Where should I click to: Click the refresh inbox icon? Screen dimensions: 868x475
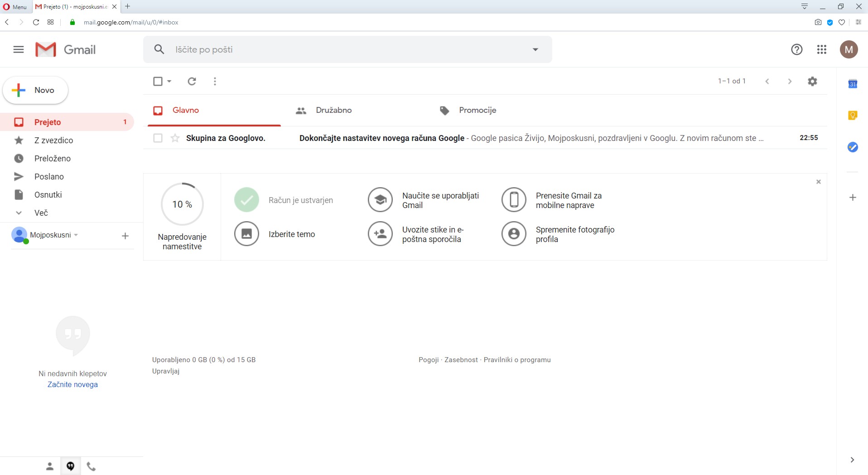[192, 81]
